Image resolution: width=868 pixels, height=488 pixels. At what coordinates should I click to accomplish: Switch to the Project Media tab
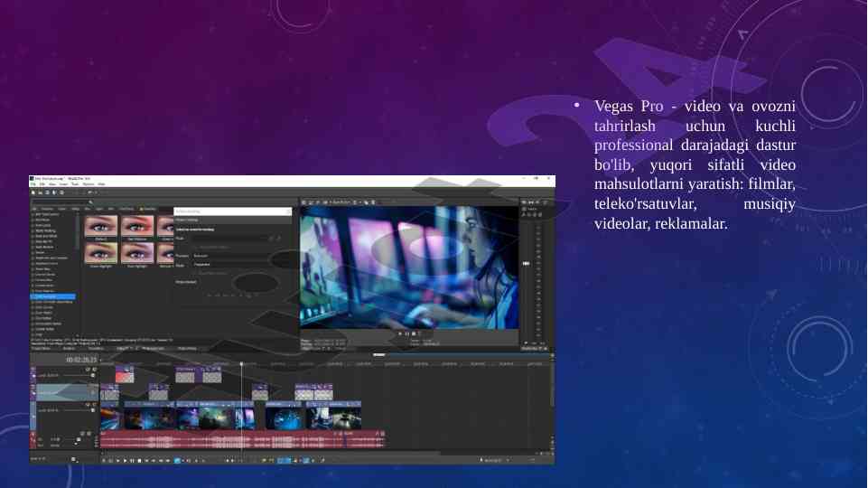(x=41, y=349)
